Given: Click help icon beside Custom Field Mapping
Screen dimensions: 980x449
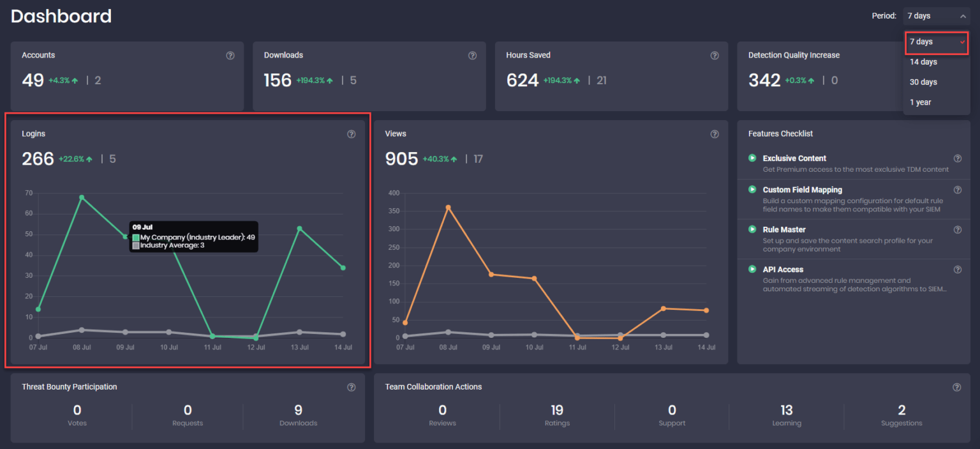Looking at the screenshot, I should point(957,190).
